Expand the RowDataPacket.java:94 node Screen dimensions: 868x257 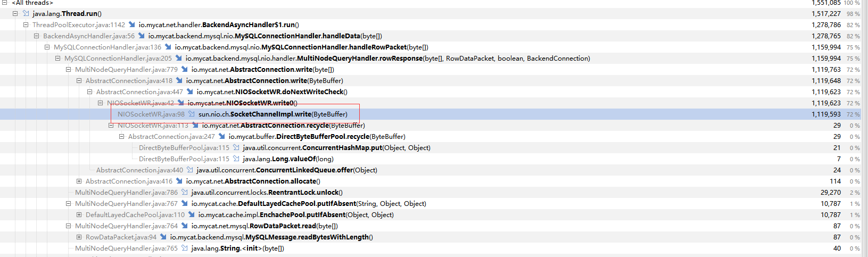click(x=79, y=237)
